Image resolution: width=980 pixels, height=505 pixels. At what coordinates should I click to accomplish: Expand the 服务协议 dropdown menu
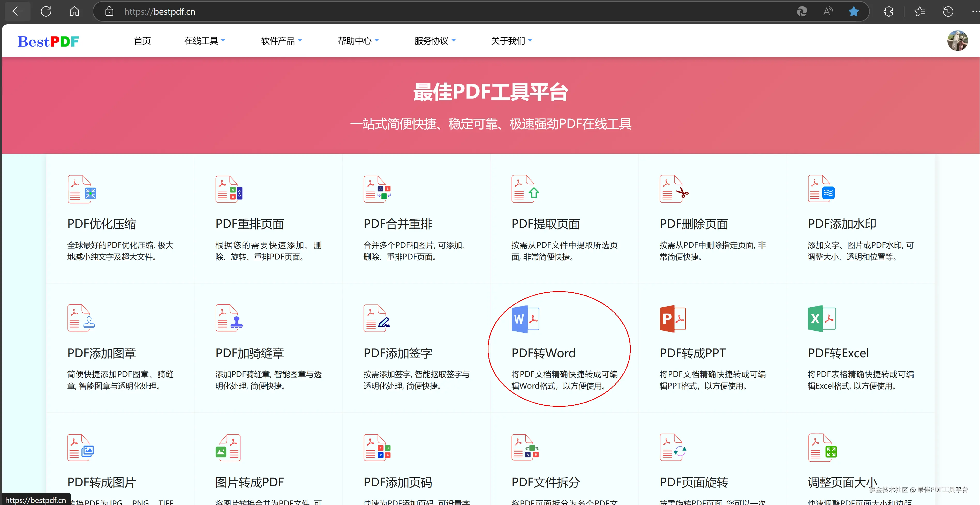(435, 41)
